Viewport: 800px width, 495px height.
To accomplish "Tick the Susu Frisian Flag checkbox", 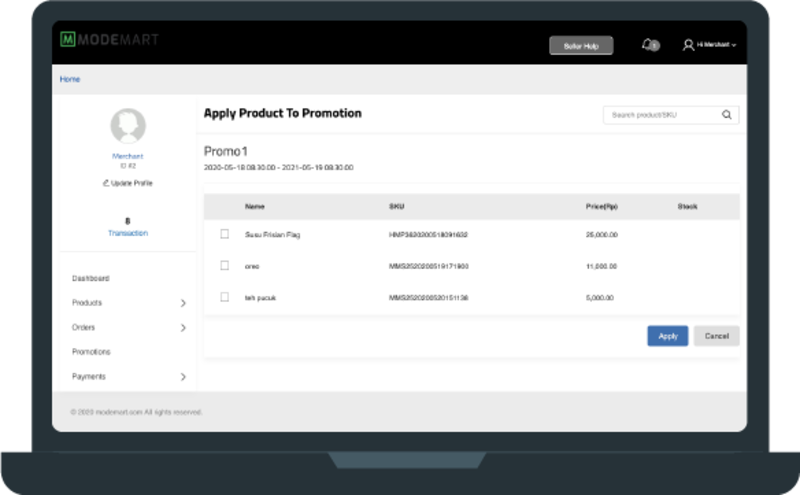I will [x=224, y=234].
